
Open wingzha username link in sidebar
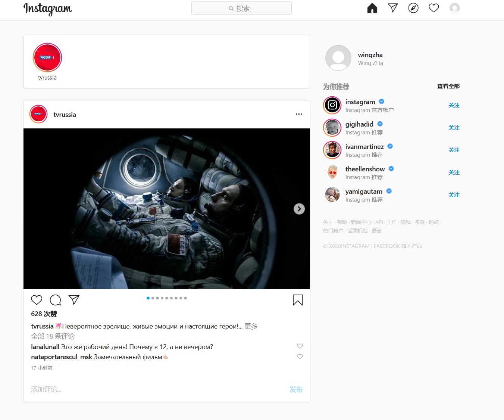pyautogui.click(x=370, y=55)
